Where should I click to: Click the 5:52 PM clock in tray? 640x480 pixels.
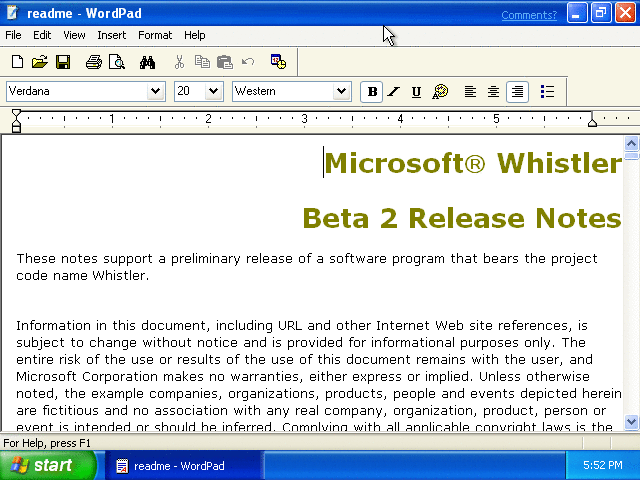coord(602,465)
